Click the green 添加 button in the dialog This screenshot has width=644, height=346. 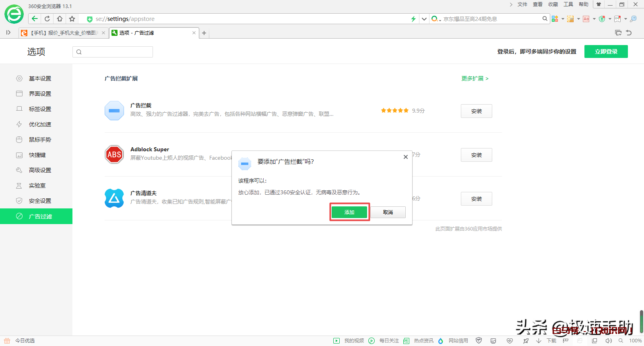click(349, 212)
